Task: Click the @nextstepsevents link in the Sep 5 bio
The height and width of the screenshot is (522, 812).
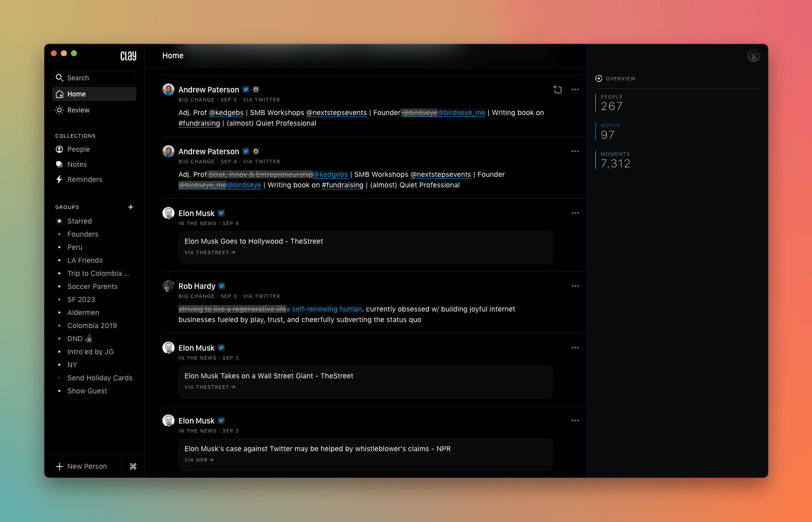Action: tap(336, 113)
